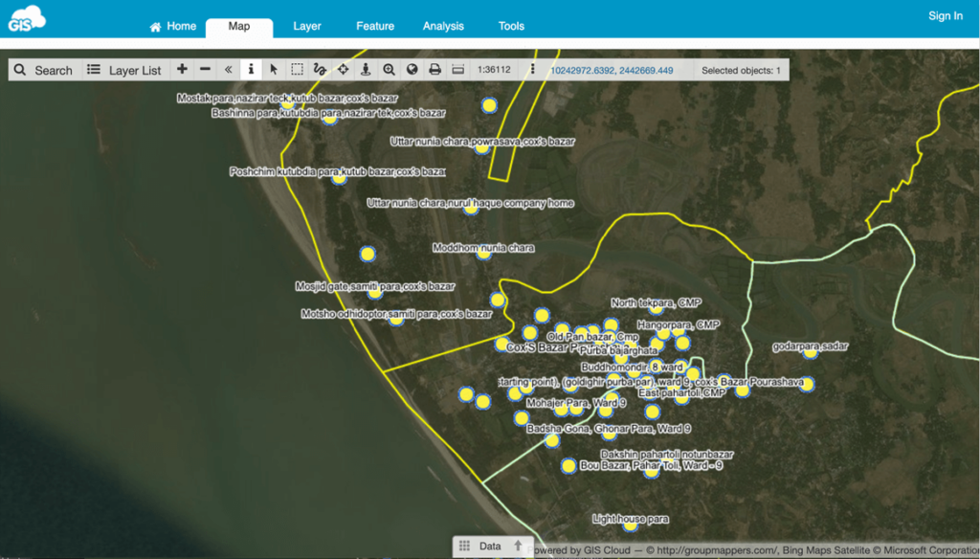This screenshot has height=559, width=980.
Task: Expand the Data panel at bottom
Action: click(x=490, y=546)
